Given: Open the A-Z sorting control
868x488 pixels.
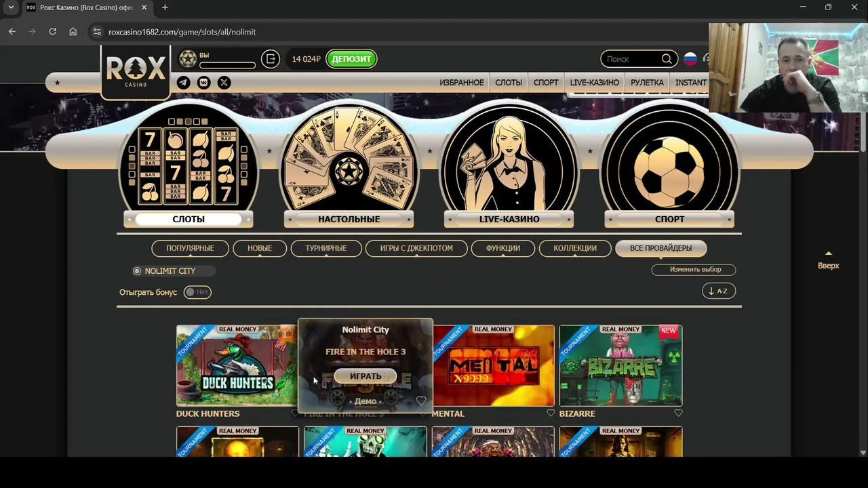Looking at the screenshot, I should click(719, 291).
